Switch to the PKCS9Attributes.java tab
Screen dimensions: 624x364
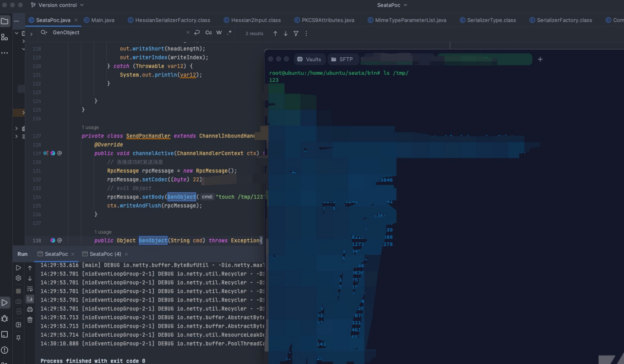[x=324, y=20]
